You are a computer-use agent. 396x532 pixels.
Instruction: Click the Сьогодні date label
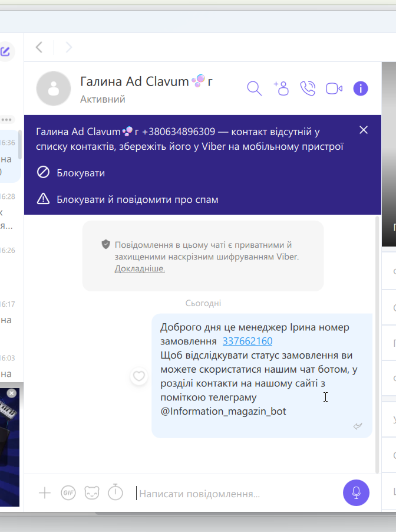click(x=203, y=303)
